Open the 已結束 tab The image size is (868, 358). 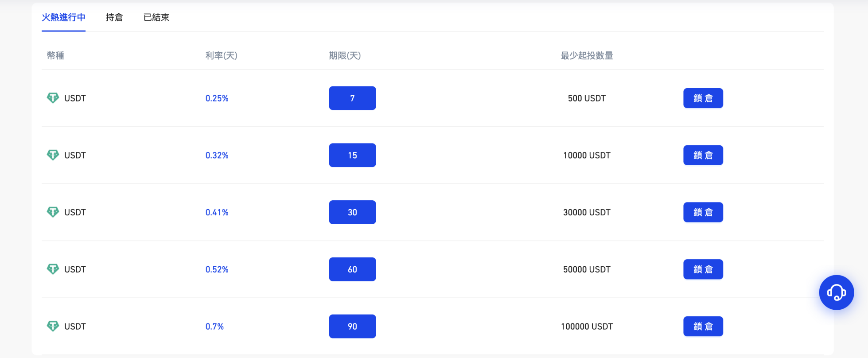(x=156, y=17)
